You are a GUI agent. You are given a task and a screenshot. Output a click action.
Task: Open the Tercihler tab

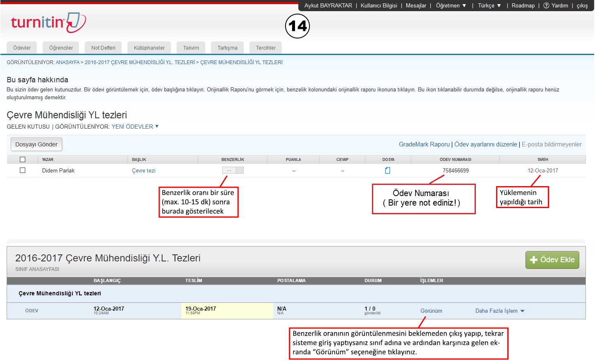pyautogui.click(x=266, y=48)
